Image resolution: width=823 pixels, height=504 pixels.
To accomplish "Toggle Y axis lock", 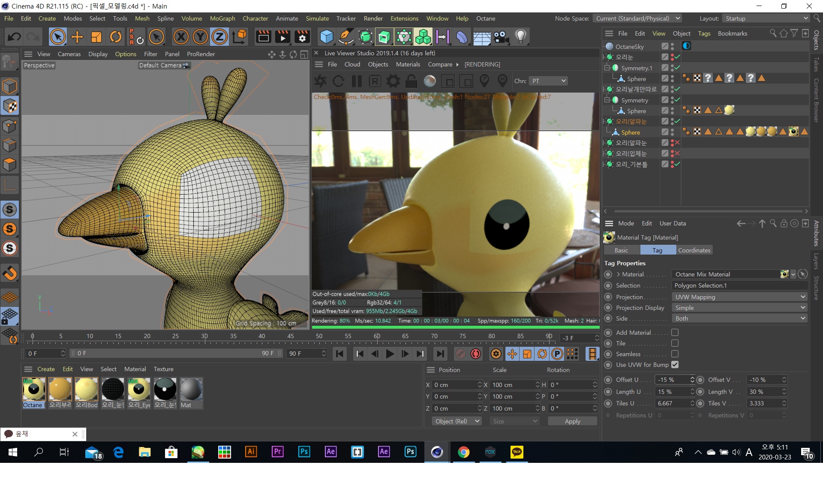I will coord(200,37).
